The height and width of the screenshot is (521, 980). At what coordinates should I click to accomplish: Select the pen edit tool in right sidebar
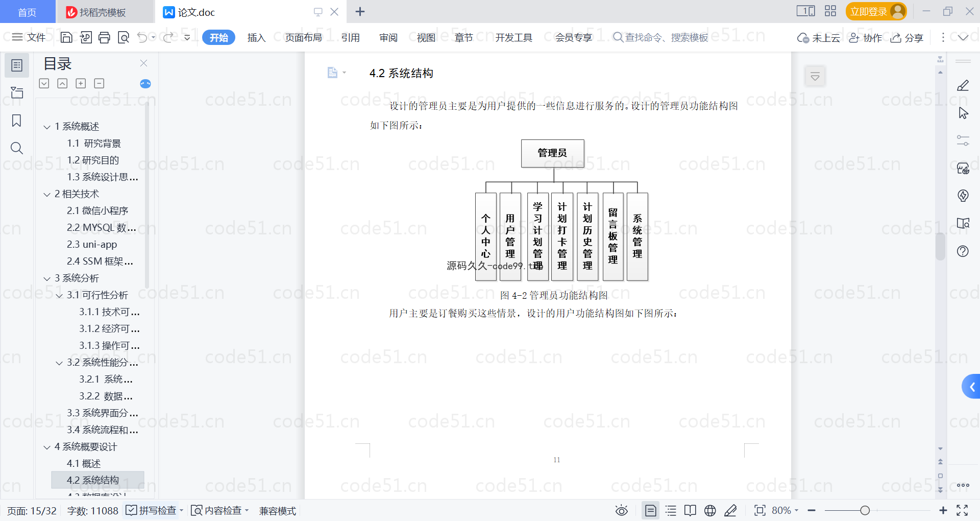963,85
